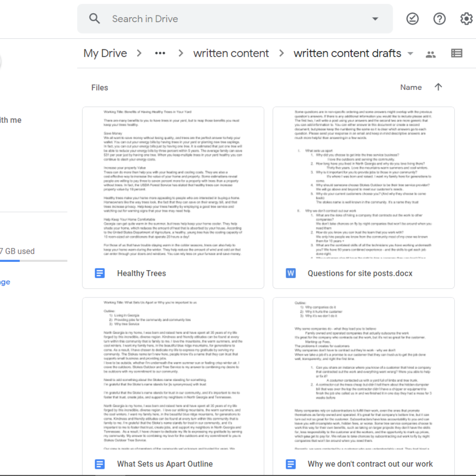Viewport: 476px width, 476px height.
Task: Open the offline ready status icon
Action: pyautogui.click(x=412, y=19)
